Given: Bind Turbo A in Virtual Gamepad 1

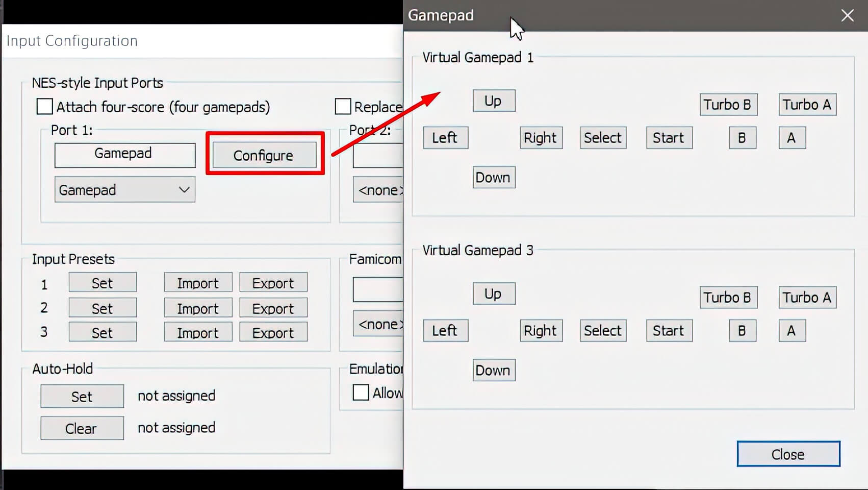Looking at the screenshot, I should coord(807,105).
